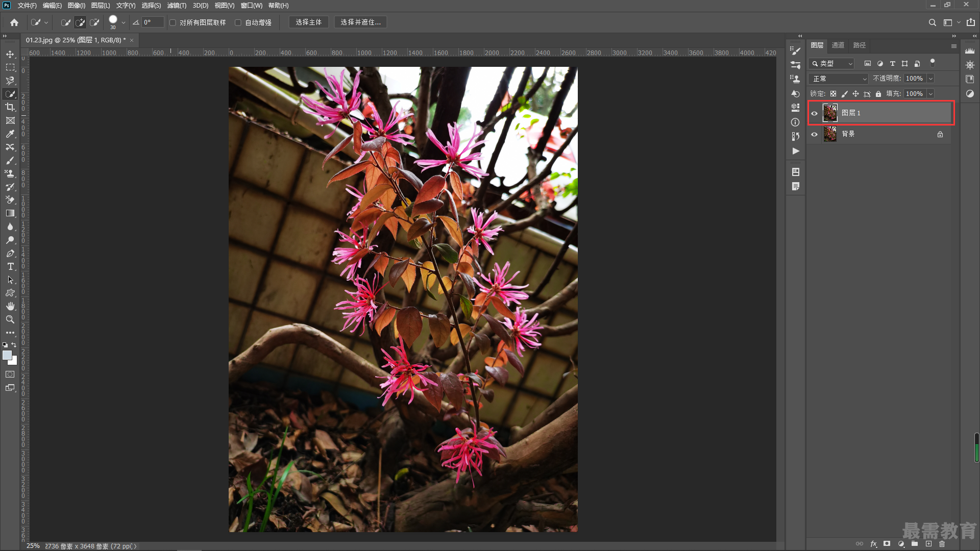
Task: Click foreground color swatch
Action: pos(7,355)
